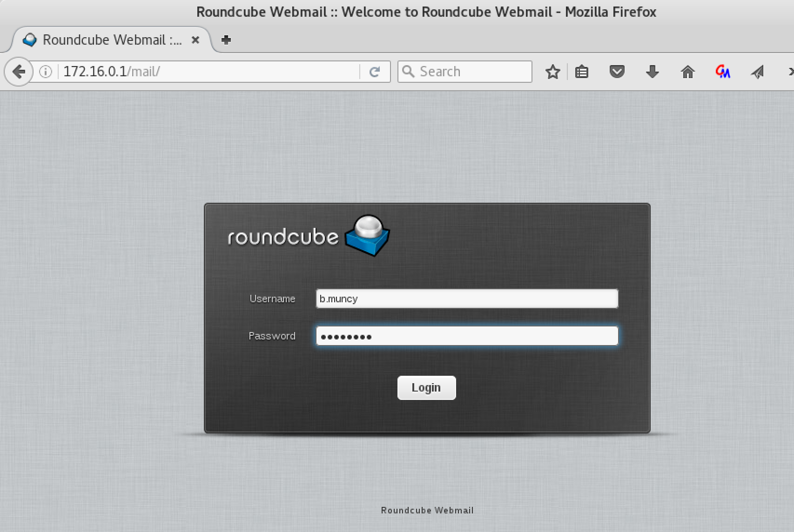Click the Greasemonkey GM toolbar icon
This screenshot has height=532, width=794.
click(x=723, y=72)
